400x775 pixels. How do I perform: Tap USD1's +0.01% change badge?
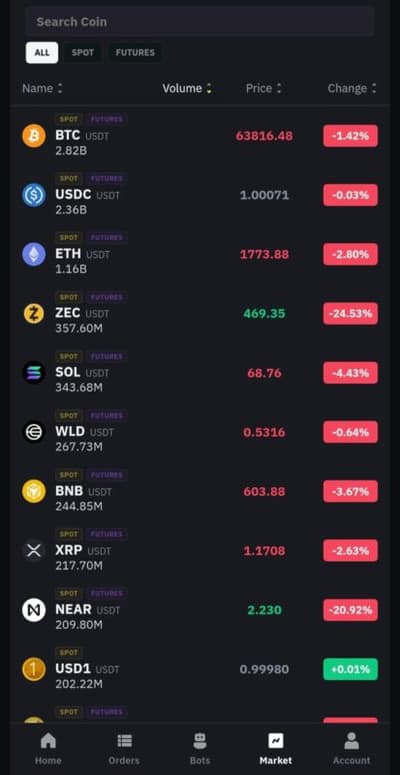(351, 669)
